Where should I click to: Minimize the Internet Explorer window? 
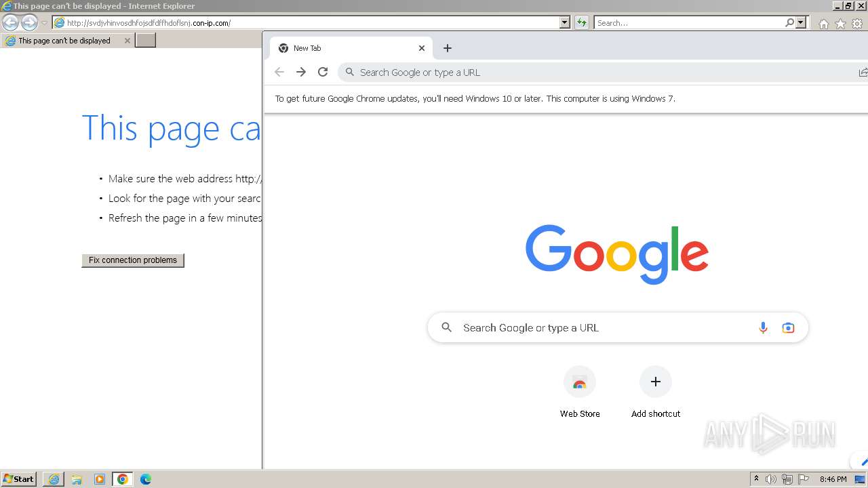837,5
